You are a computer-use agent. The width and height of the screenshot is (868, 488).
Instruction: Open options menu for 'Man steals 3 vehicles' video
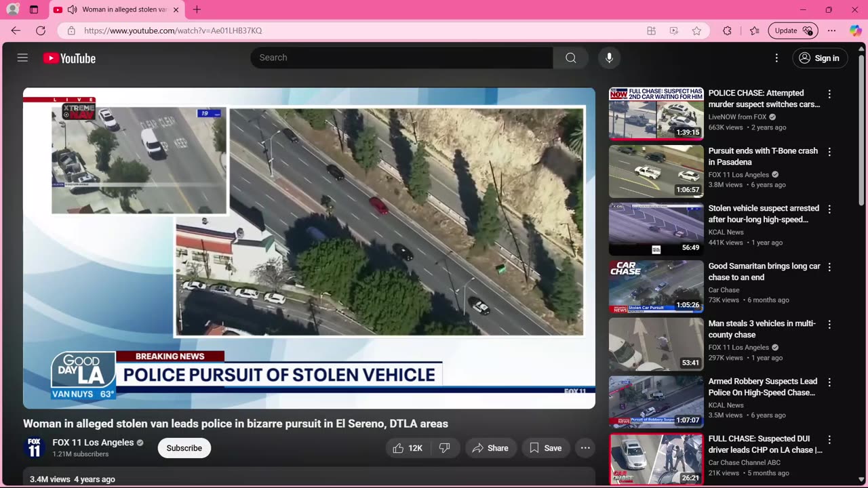point(829,325)
